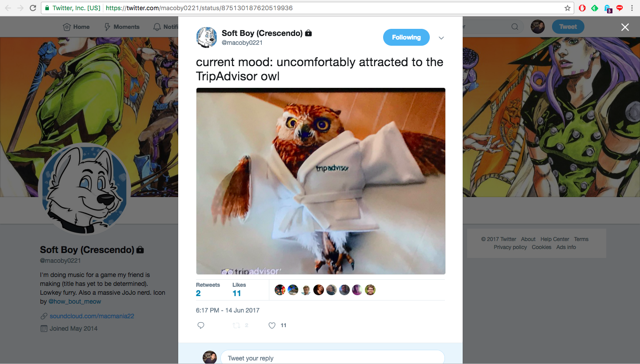Open the soundcloud.com/macmania22 link

(x=92, y=316)
